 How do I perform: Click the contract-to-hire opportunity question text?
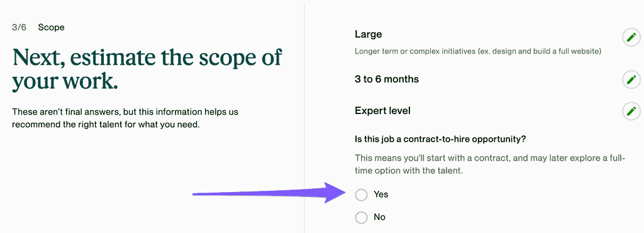pos(440,139)
